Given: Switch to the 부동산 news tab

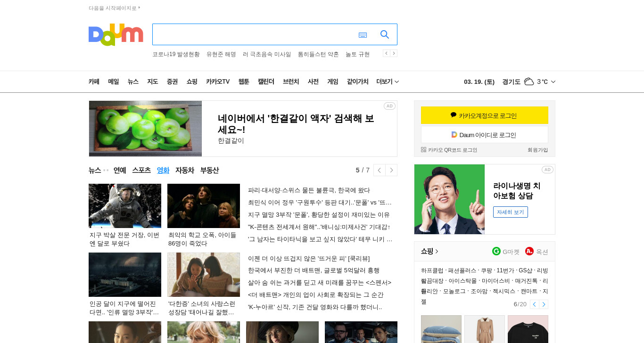Looking at the screenshot, I should (209, 170).
